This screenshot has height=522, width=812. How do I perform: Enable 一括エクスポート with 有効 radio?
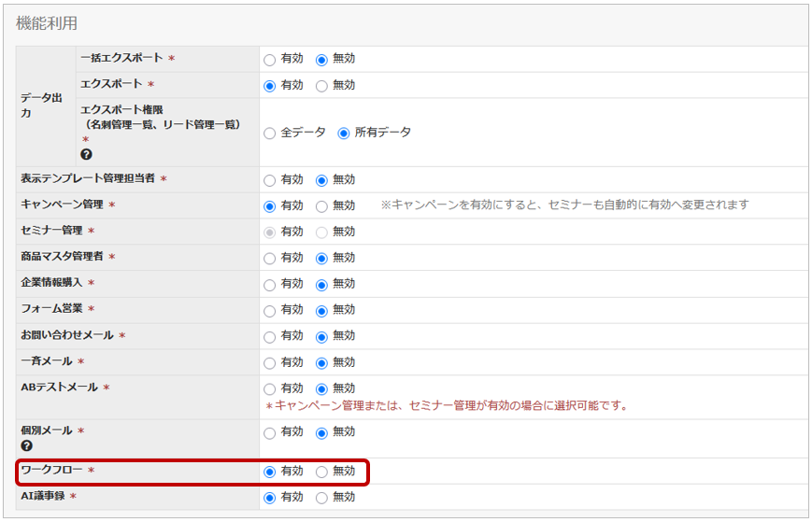[270, 60]
